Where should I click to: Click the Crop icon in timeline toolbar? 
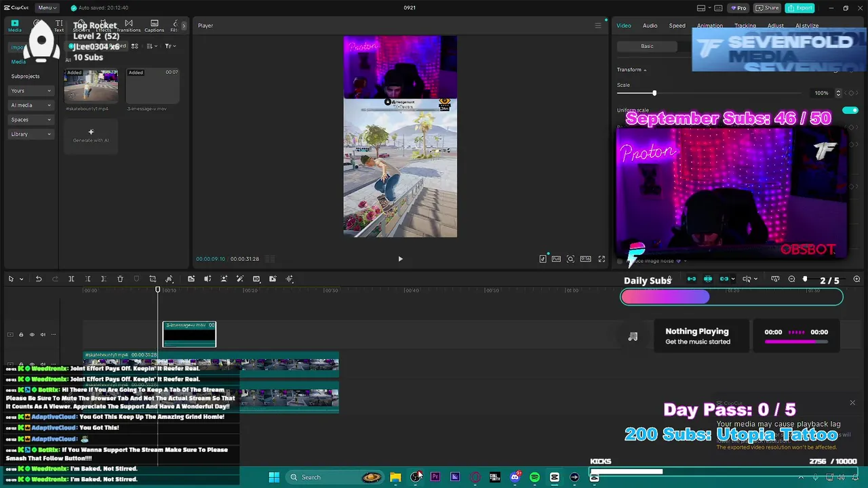point(153,279)
